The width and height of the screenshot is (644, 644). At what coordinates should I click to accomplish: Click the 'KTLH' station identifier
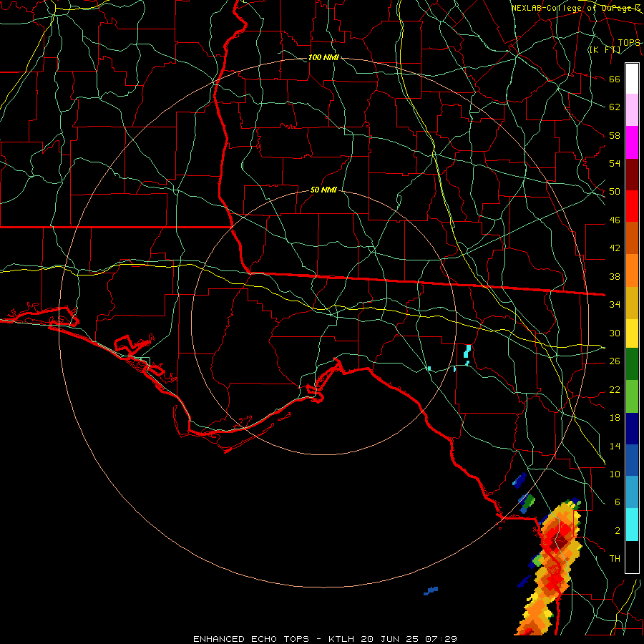coord(342,639)
